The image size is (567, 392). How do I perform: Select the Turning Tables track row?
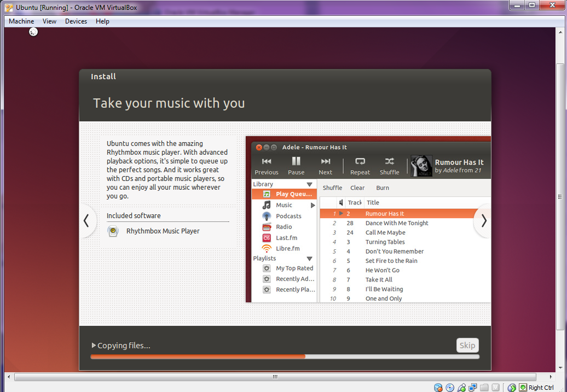pyautogui.click(x=406, y=242)
